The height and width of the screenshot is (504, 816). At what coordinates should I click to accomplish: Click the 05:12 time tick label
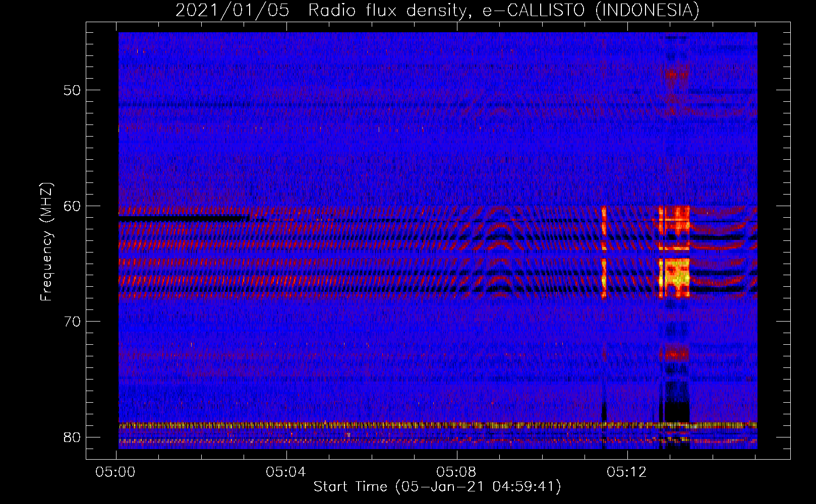(627, 472)
